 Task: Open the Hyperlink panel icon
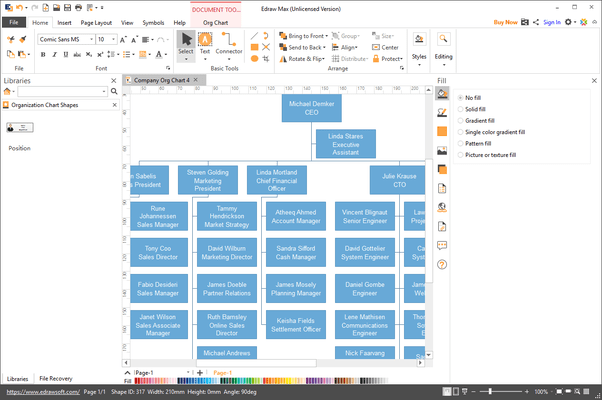(442, 207)
